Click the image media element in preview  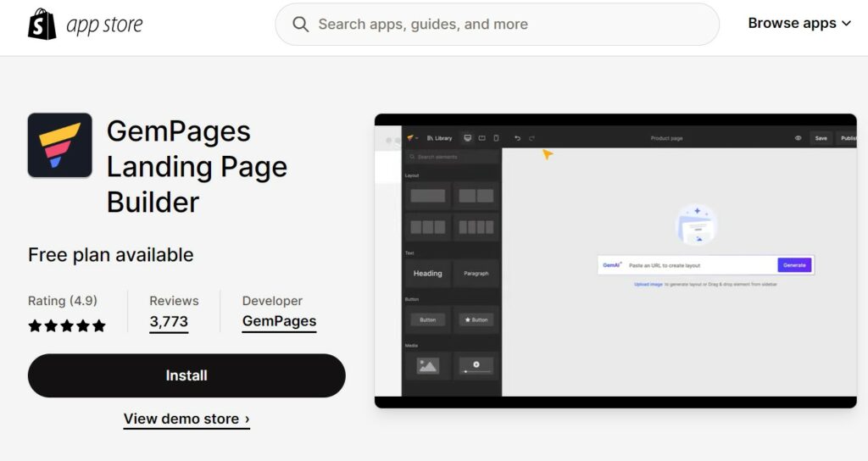point(428,366)
